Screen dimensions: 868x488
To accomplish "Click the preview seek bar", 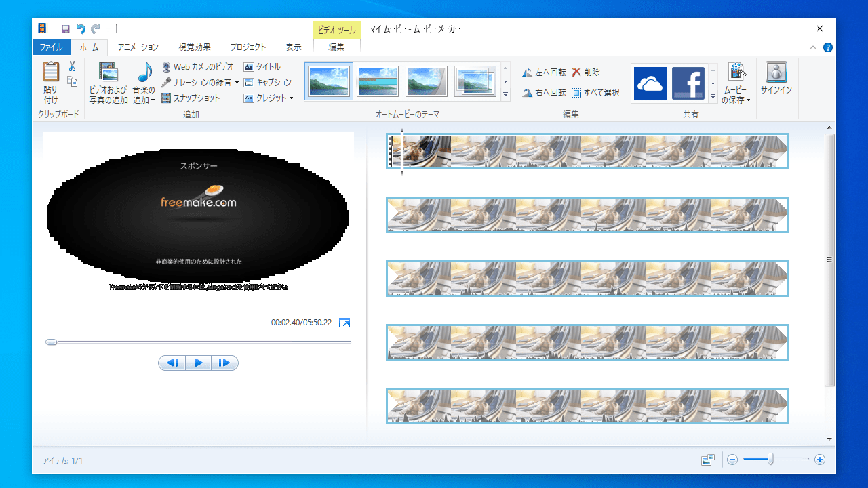I will pyautogui.click(x=198, y=342).
